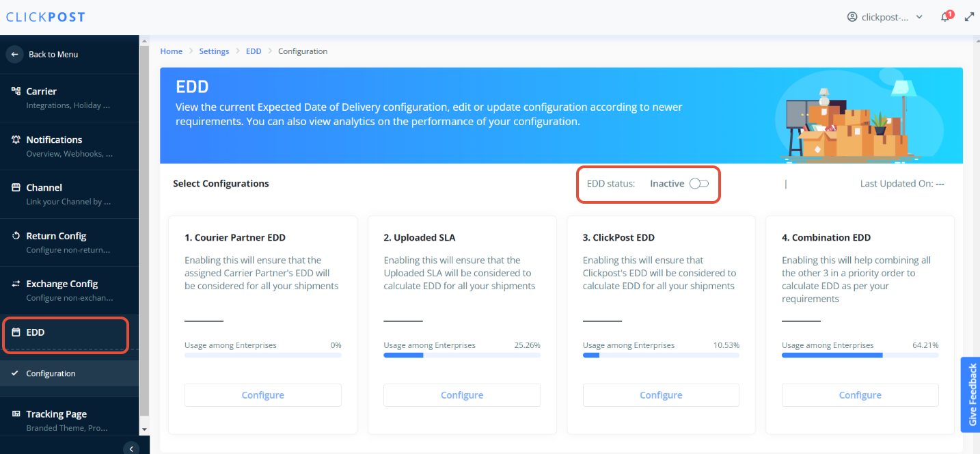The height and width of the screenshot is (454, 980).
Task: Toggle the EDD status switch
Action: tap(699, 183)
